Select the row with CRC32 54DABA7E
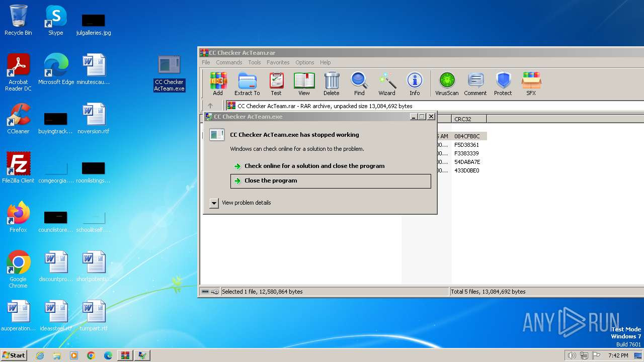Screen dimensions: 644x362 (x=467, y=162)
